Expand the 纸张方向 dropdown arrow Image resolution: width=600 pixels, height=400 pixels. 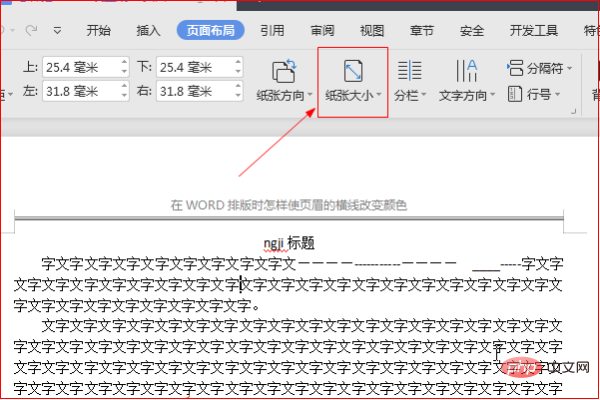coord(312,97)
